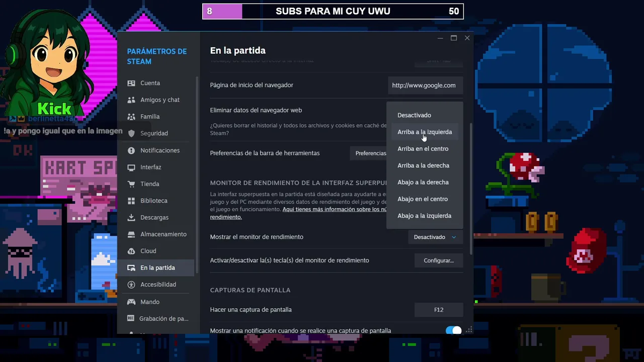Image resolution: width=644 pixels, height=362 pixels.
Task: Minimize the Steam settings window
Action: coord(440,38)
